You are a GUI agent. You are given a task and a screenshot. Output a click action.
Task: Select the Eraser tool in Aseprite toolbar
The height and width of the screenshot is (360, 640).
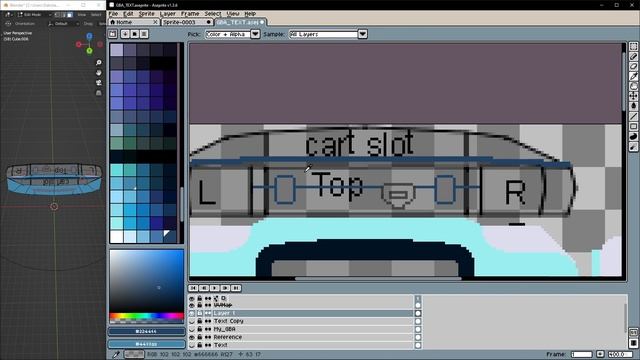[x=633, y=67]
